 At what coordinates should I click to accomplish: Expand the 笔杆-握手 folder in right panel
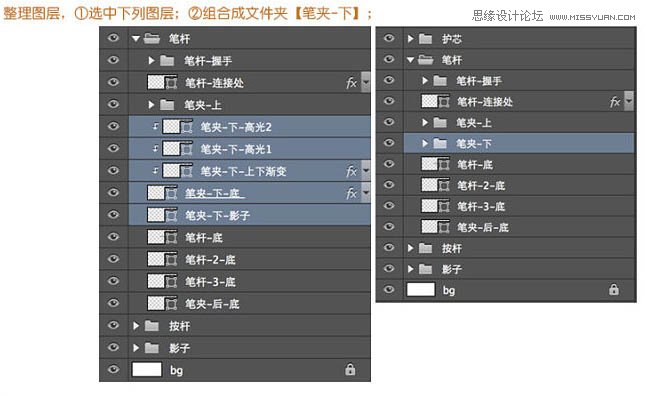coord(425,81)
